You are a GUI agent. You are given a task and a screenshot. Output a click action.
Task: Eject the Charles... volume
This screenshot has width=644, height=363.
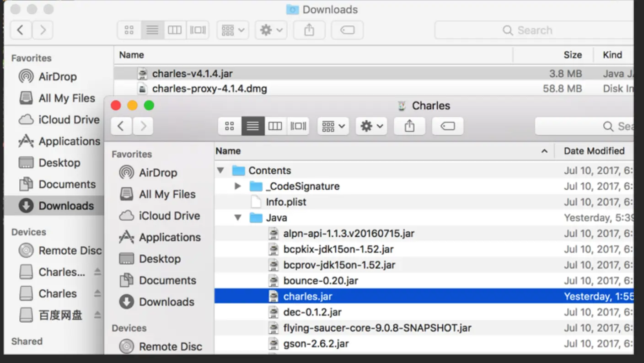97,272
